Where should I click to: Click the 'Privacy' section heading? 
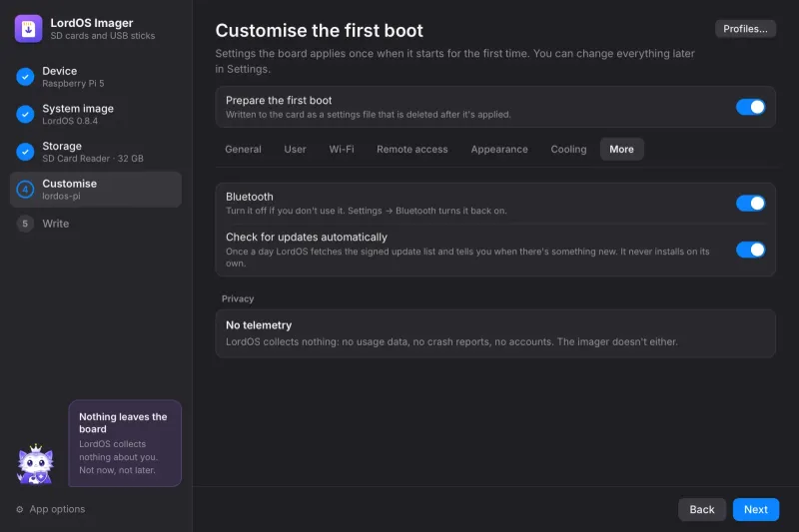click(x=238, y=298)
